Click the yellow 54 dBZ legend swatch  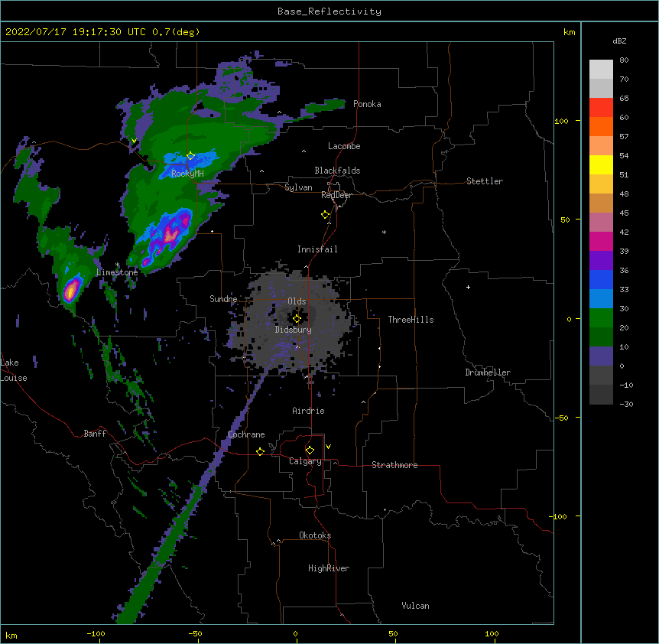click(601, 164)
